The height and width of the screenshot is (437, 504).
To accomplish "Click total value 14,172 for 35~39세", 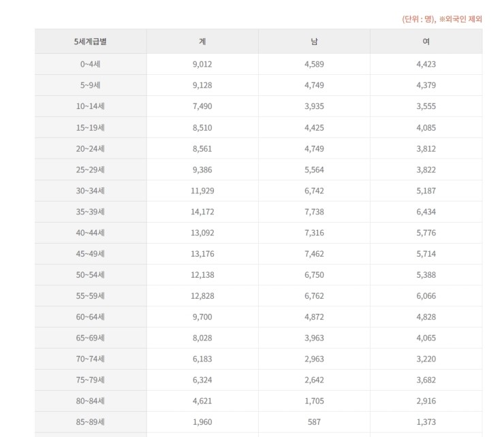I will [x=202, y=212].
